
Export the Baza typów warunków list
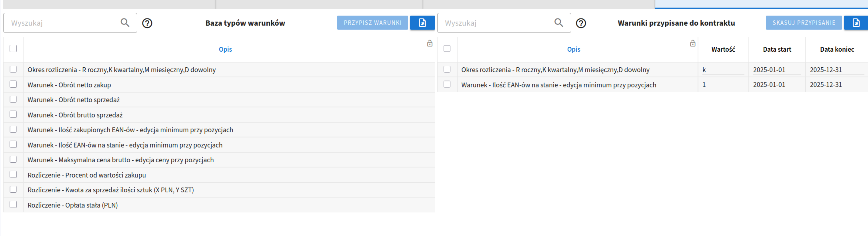[x=422, y=23]
